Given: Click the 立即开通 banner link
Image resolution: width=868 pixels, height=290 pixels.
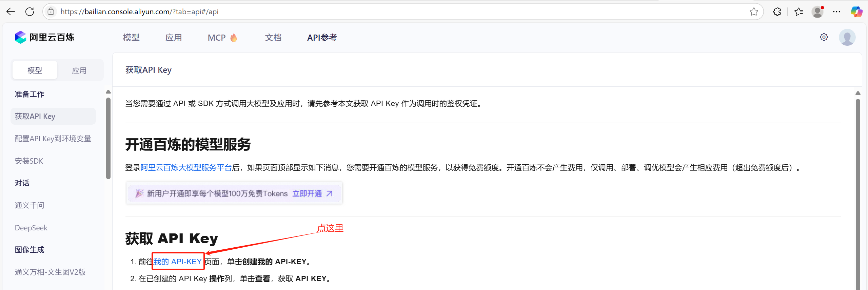Looking at the screenshot, I should (x=307, y=193).
